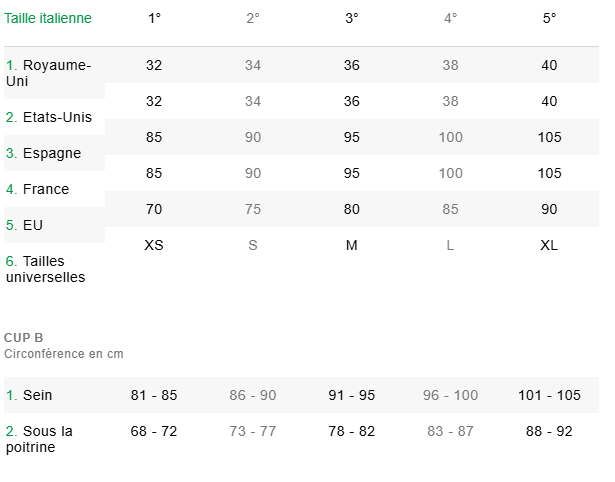The height and width of the screenshot is (482, 615).
Task: Select the 4° size column header
Action: (451, 18)
